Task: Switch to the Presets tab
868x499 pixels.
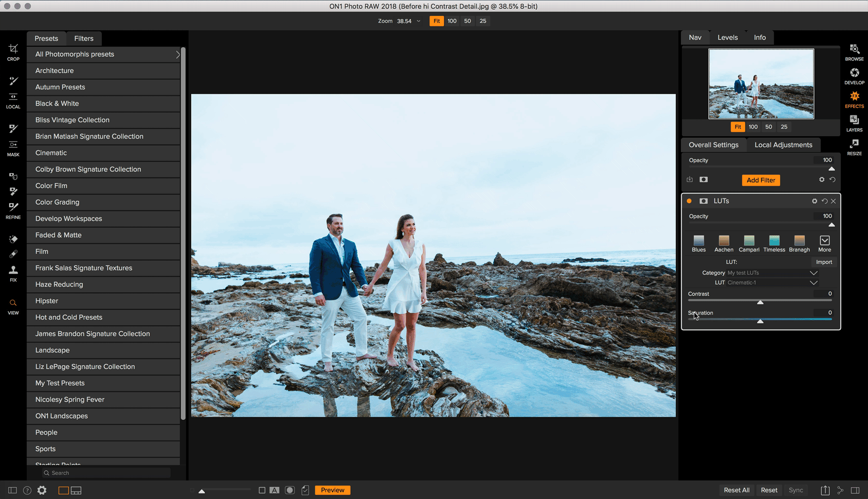Action: coord(46,39)
